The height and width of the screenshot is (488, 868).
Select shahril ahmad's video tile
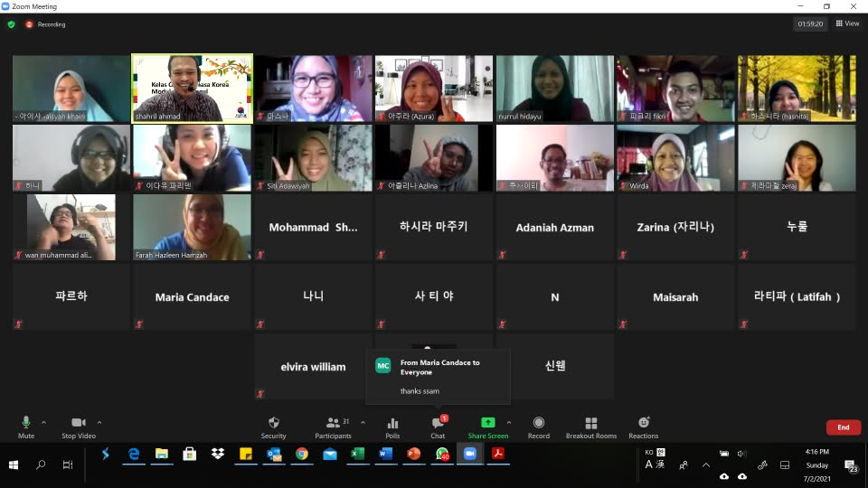[x=192, y=88]
